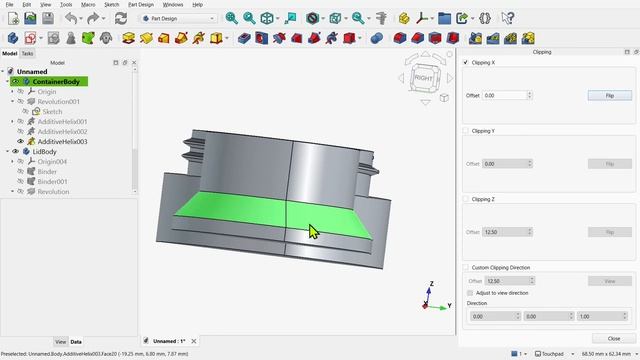
Task: Show Revolution001 via its hidden-eye icon
Action: [x=20, y=102]
